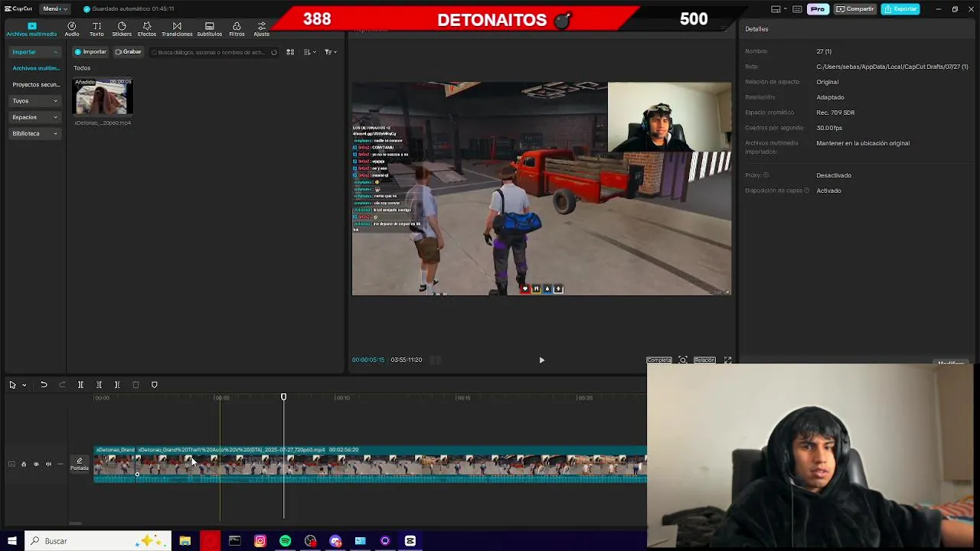This screenshot has height=551, width=980.
Task: Expand layout selector dropdown arrow
Action: (x=786, y=9)
